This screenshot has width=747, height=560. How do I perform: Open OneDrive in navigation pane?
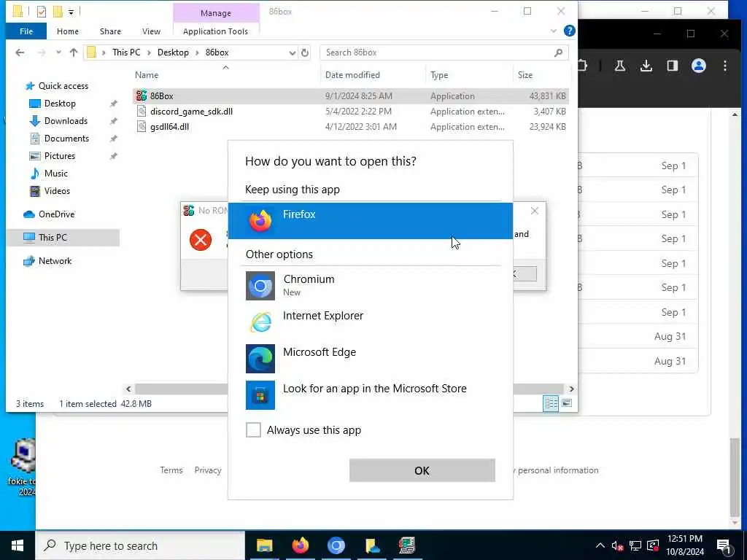click(56, 214)
